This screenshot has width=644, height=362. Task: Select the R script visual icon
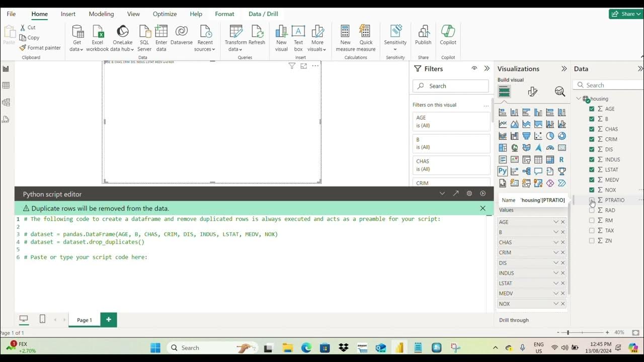click(x=561, y=159)
